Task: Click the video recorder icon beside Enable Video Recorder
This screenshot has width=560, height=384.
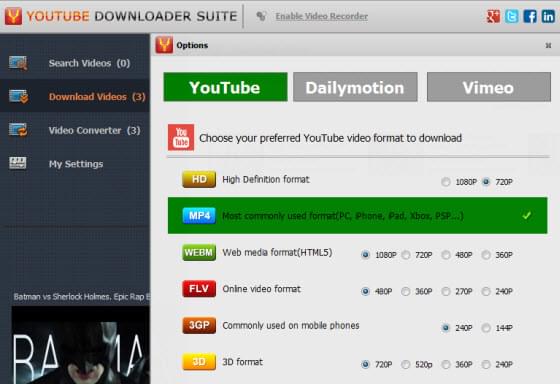Action: pyautogui.click(x=261, y=16)
